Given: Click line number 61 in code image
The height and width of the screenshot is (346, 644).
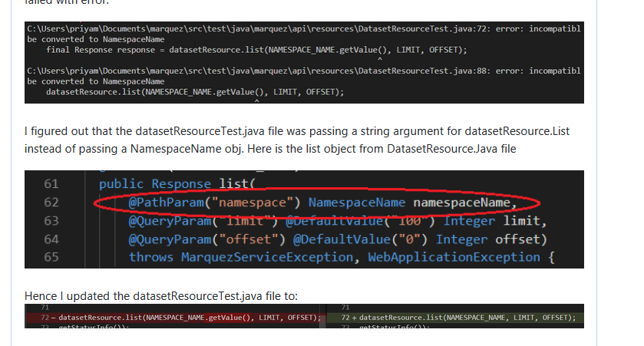Looking at the screenshot, I should (x=51, y=185).
